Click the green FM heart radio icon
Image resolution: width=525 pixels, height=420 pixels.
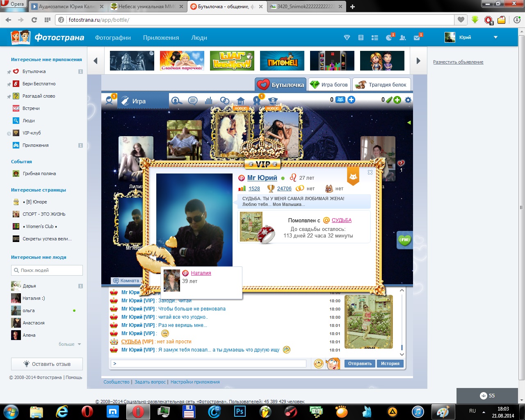coord(405,240)
